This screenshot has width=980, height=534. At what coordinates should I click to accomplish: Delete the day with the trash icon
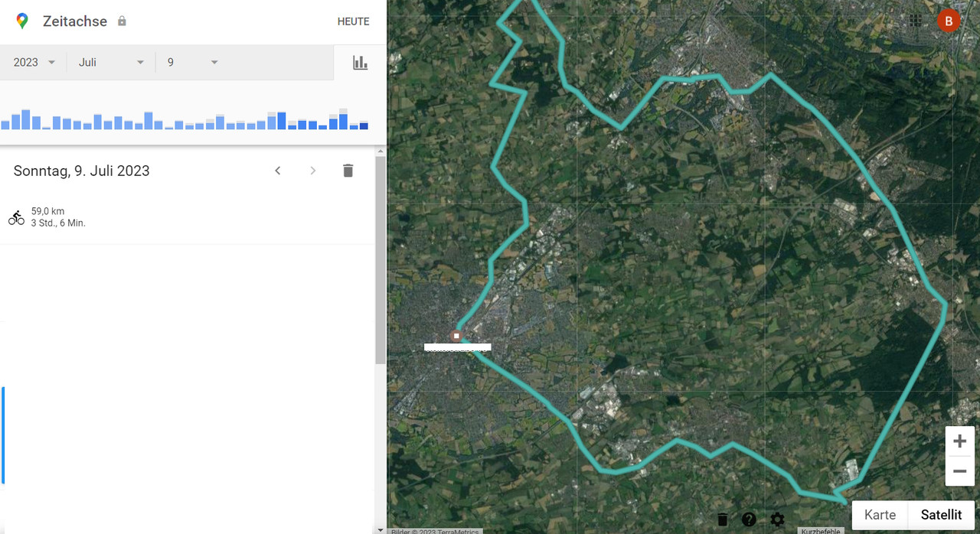pos(348,171)
